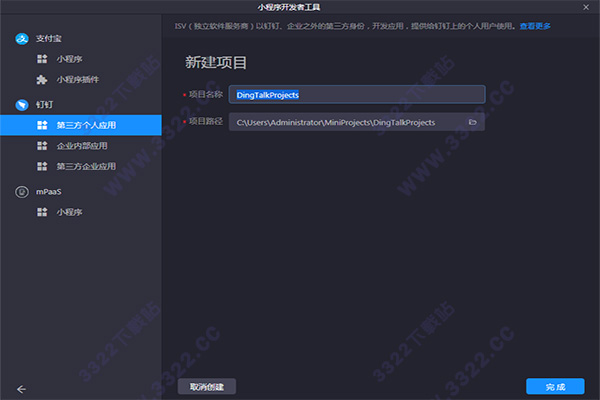Click the 项目名称 label
This screenshot has height=400, width=600.
pos(206,94)
